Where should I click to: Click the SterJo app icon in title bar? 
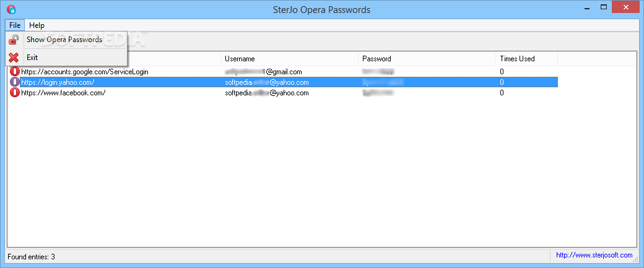coord(12,9)
